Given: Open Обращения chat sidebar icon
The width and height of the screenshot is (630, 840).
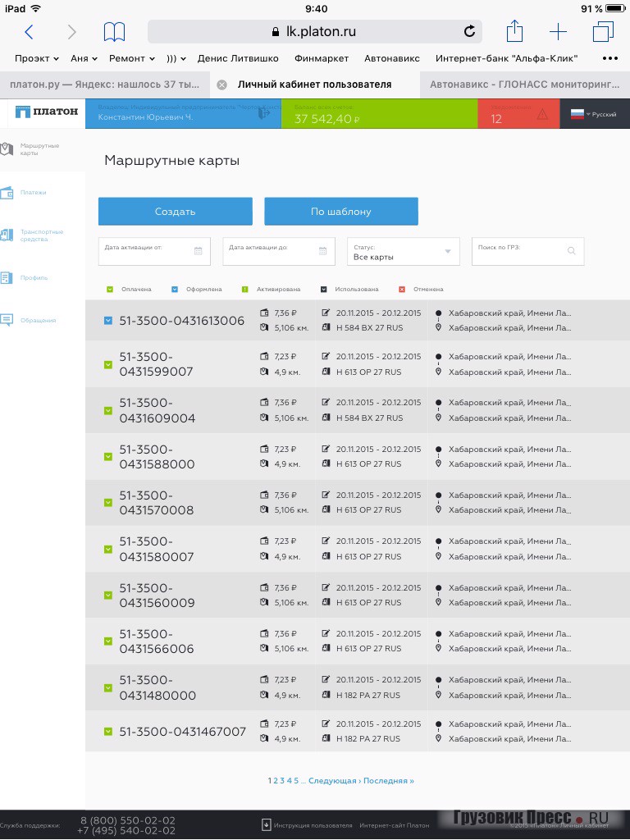Looking at the screenshot, I should [7, 320].
